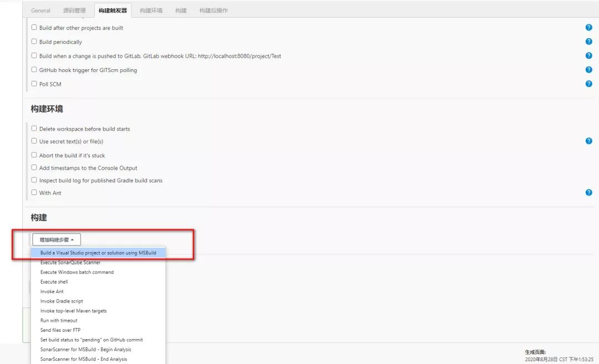
Task: Tick Delete workspace before build starts
Action: pyautogui.click(x=34, y=129)
